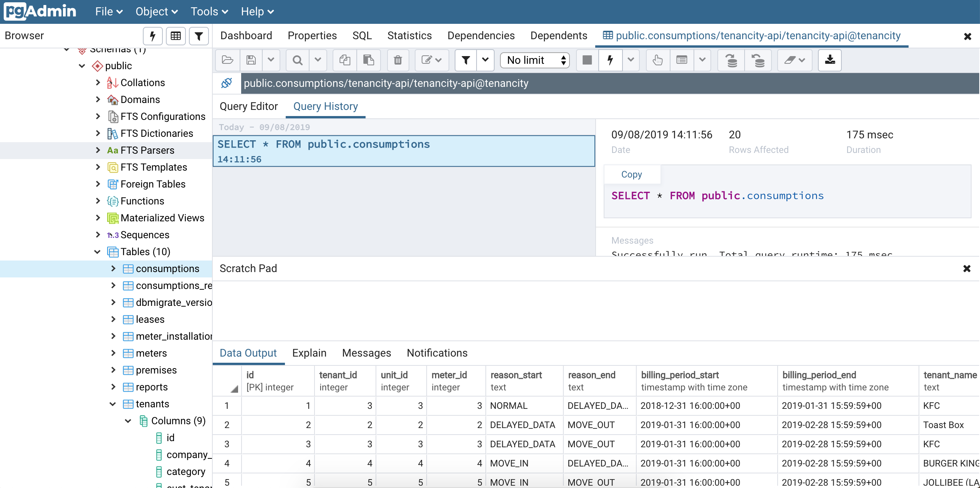This screenshot has width=980, height=488.
Task: Open the Tools menu
Action: (209, 12)
